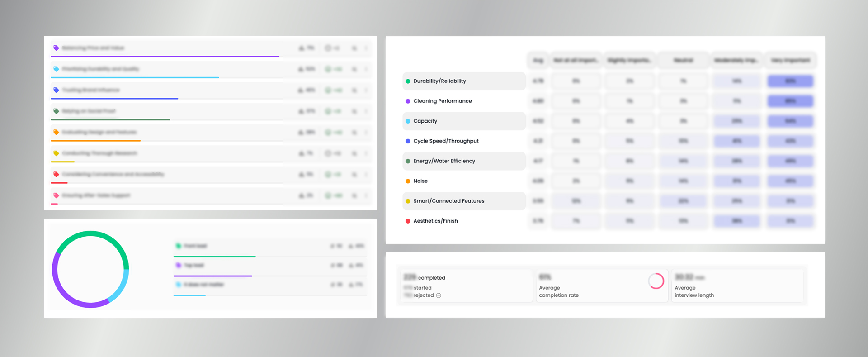Click the light blue segment of the donut chart
Image resolution: width=868 pixels, height=357 pixels.
point(121,288)
